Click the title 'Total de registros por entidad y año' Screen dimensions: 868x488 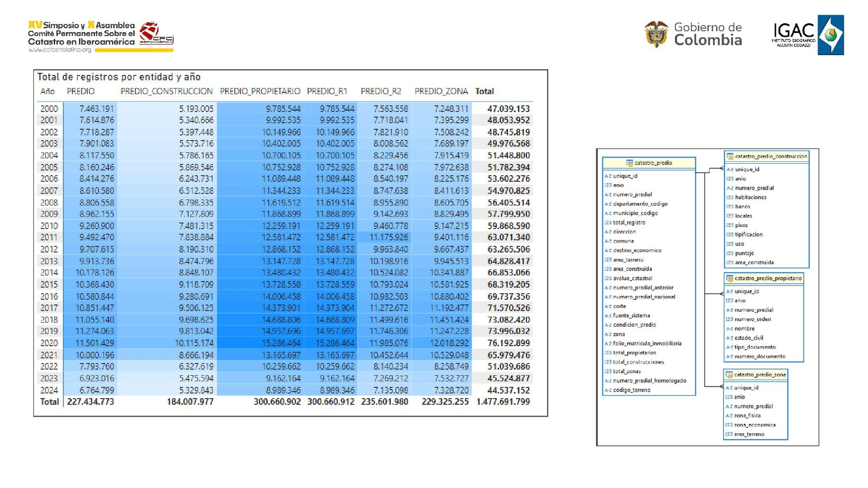point(119,77)
